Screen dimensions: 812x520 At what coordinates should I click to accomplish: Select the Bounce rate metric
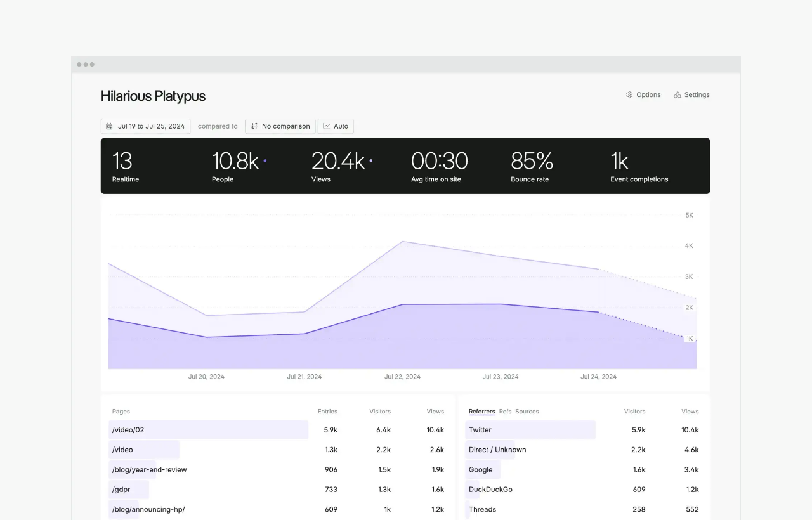[532, 166]
